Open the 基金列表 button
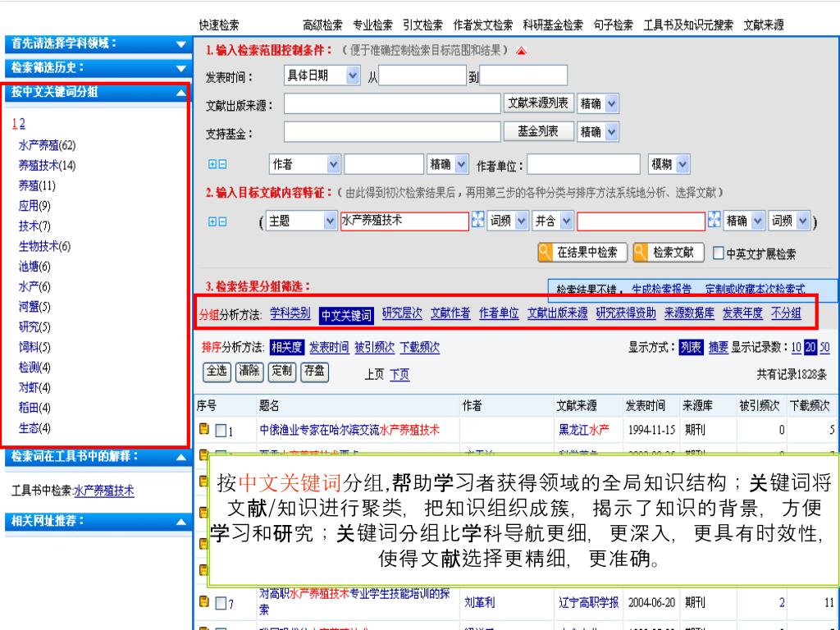 pyautogui.click(x=538, y=131)
